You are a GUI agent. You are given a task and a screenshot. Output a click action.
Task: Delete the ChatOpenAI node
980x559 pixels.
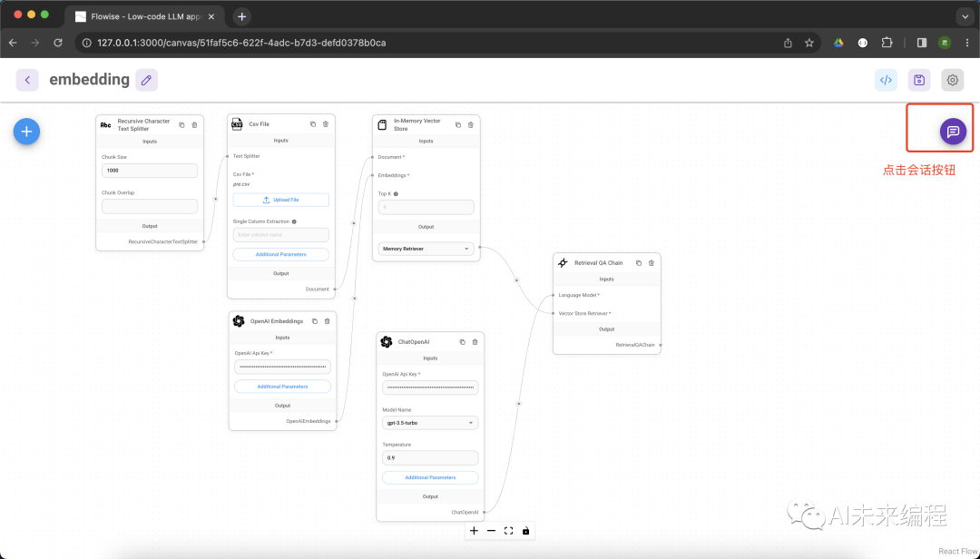[475, 342]
